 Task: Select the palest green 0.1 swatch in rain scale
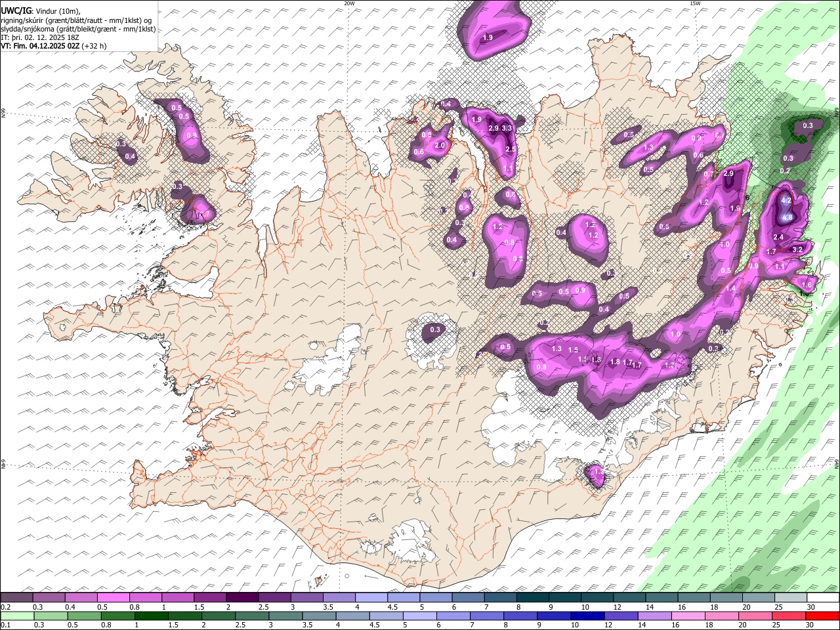point(17,616)
